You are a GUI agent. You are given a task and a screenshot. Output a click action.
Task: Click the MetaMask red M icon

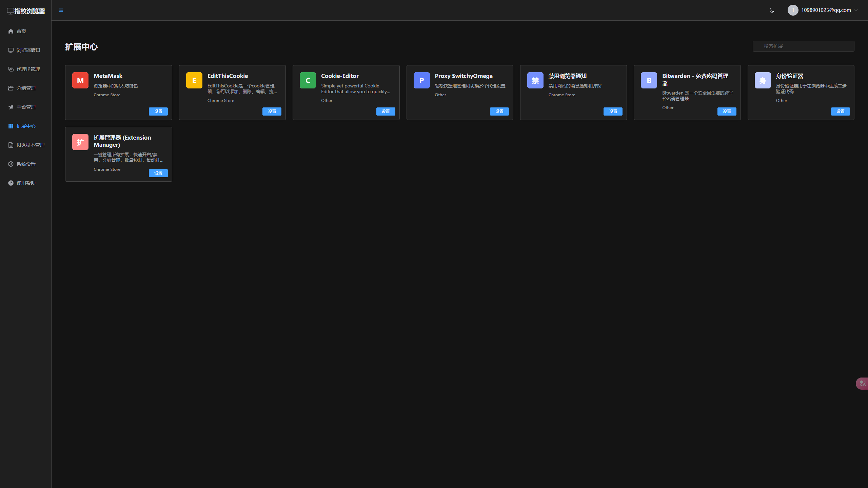pos(80,80)
